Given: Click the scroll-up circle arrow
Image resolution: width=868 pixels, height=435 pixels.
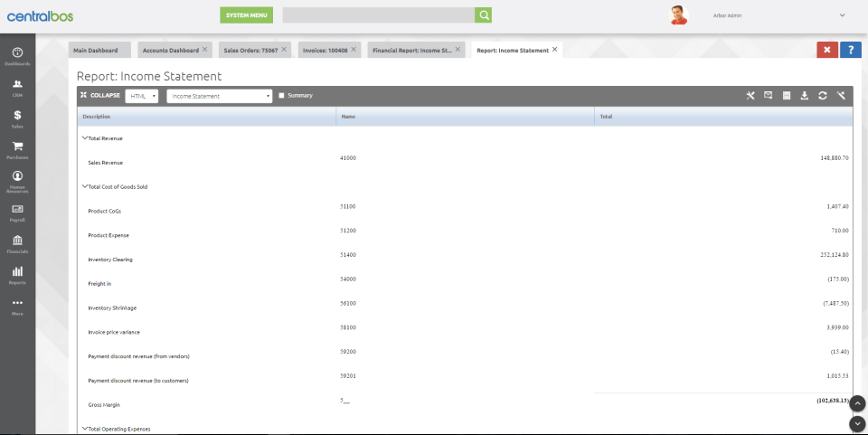Looking at the screenshot, I should pyautogui.click(x=857, y=404).
